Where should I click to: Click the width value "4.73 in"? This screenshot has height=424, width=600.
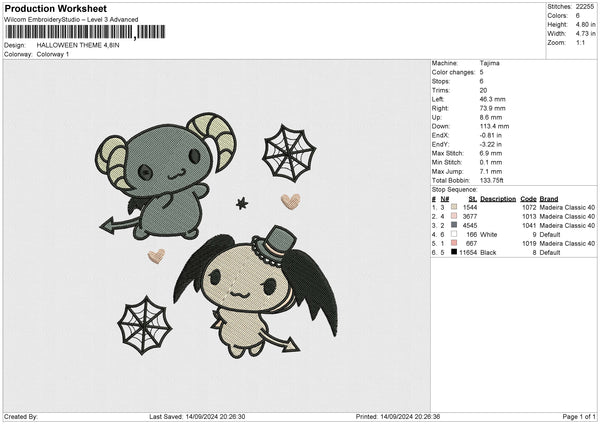pyautogui.click(x=585, y=34)
